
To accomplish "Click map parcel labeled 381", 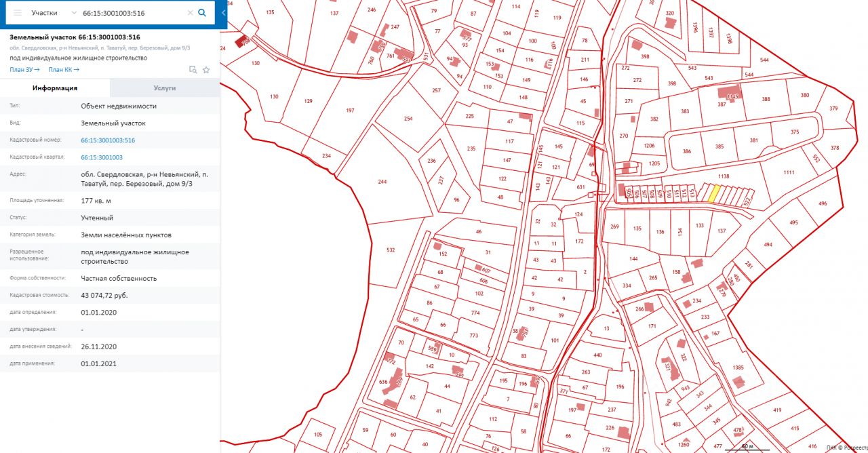I will (x=754, y=140).
